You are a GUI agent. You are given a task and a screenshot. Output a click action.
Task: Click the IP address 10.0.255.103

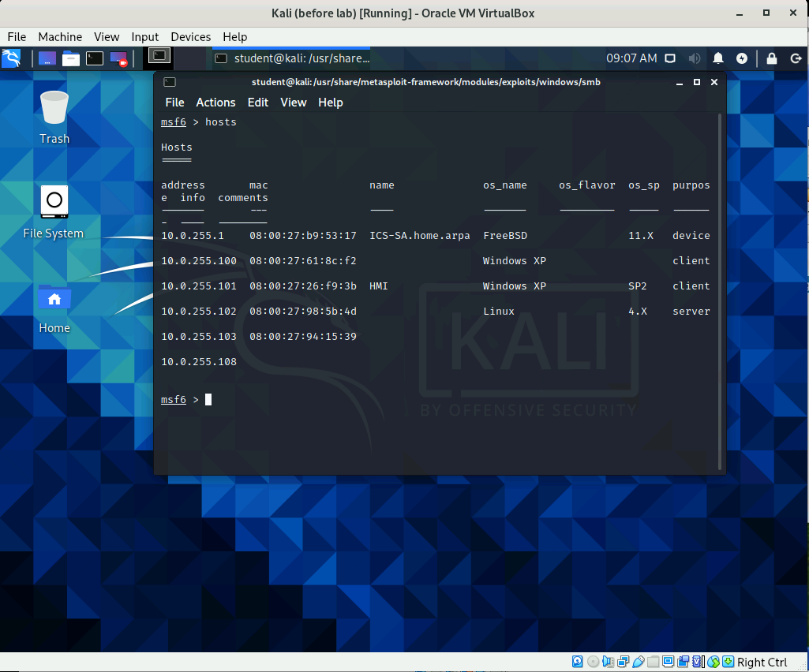coord(199,337)
